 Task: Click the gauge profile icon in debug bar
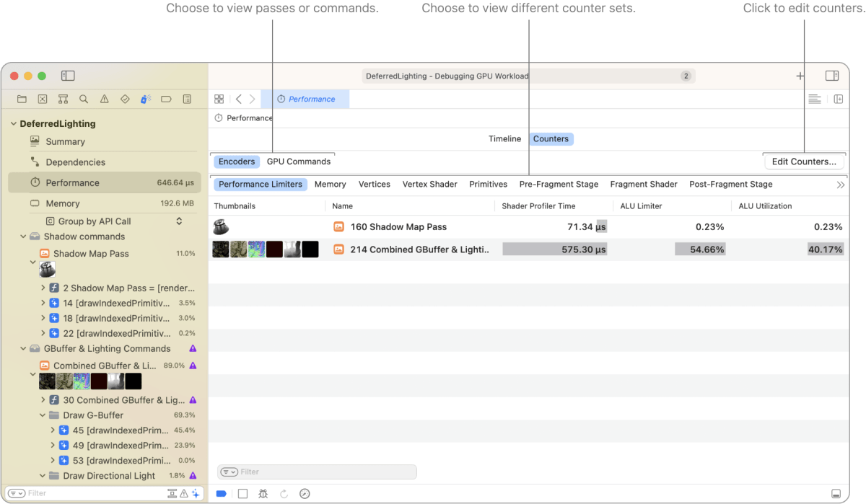(x=305, y=494)
